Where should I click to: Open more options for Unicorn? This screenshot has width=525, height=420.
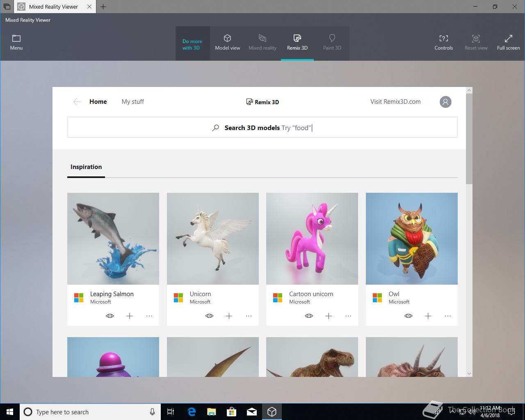click(249, 316)
